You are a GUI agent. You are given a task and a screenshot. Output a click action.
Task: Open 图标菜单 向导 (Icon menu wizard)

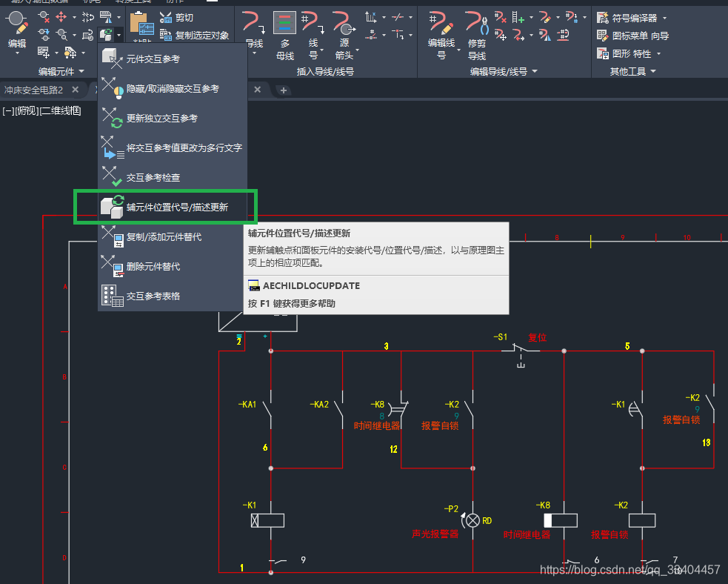tap(632, 36)
